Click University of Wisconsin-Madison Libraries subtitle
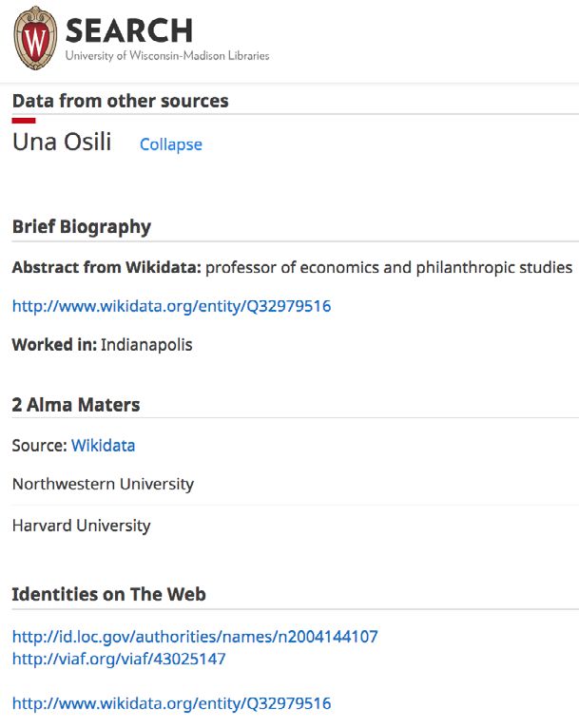Screen dimensions: 579x728 pos(167,56)
